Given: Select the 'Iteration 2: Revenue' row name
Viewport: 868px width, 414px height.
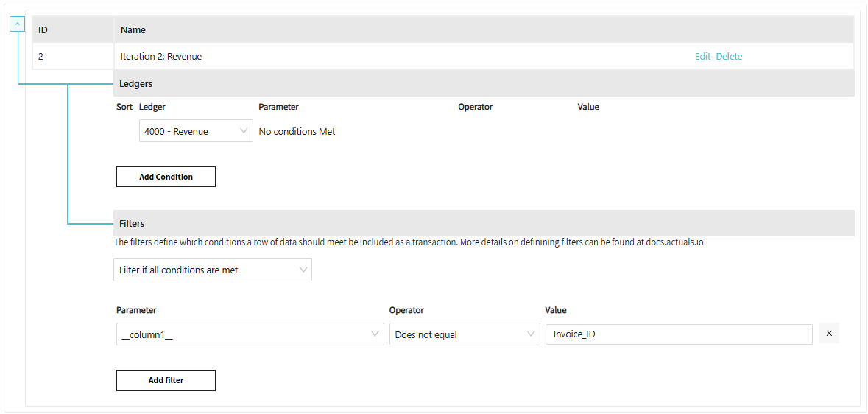Looking at the screenshot, I should [x=161, y=56].
